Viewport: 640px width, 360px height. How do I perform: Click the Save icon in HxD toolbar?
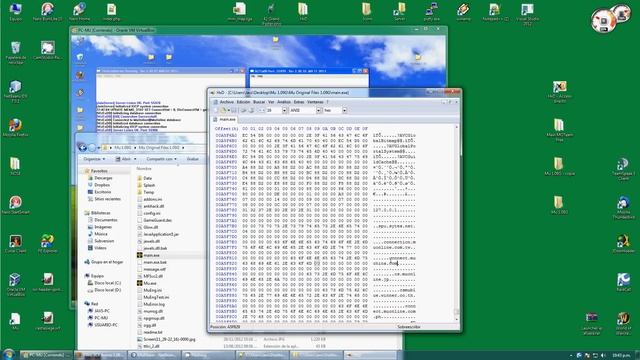coord(234,111)
